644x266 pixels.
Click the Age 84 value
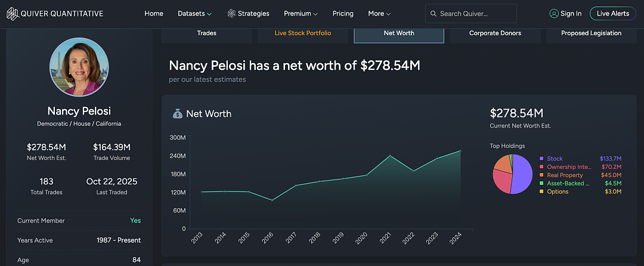[137, 260]
